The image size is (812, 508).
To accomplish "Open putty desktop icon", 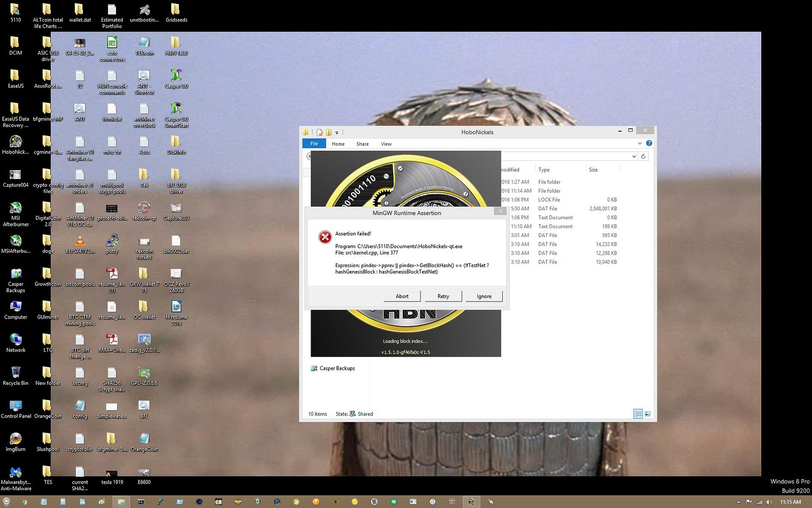I will coord(112,244).
